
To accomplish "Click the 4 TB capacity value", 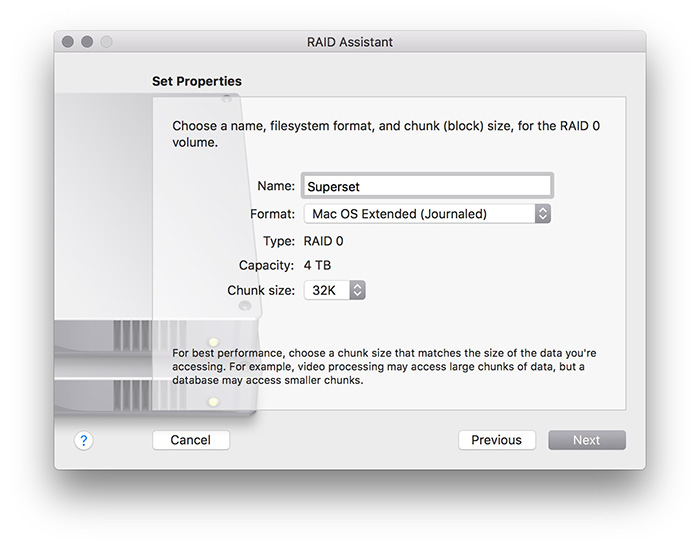I will 317,265.
